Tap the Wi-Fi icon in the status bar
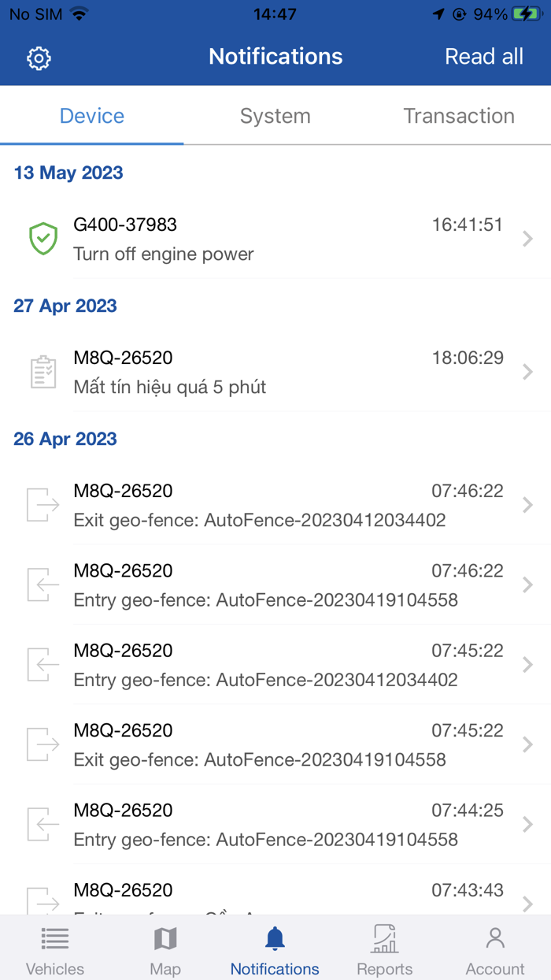The image size is (551, 980). click(x=81, y=13)
